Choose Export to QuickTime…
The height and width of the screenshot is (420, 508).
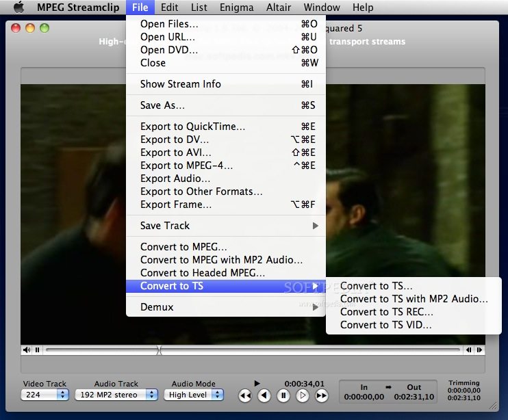click(226, 127)
